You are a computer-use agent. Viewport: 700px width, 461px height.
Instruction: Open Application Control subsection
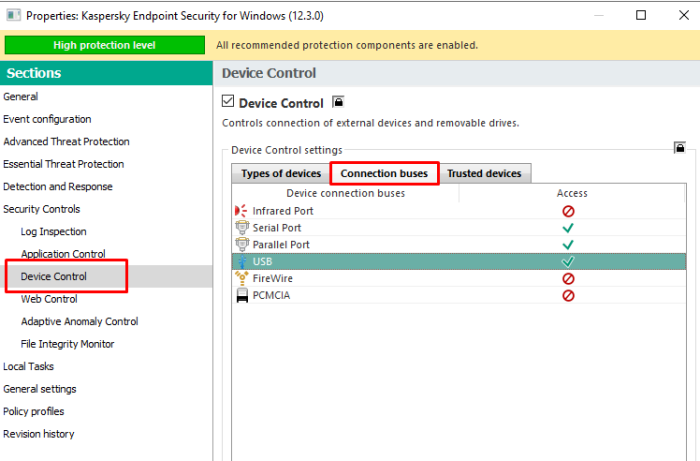(x=63, y=254)
